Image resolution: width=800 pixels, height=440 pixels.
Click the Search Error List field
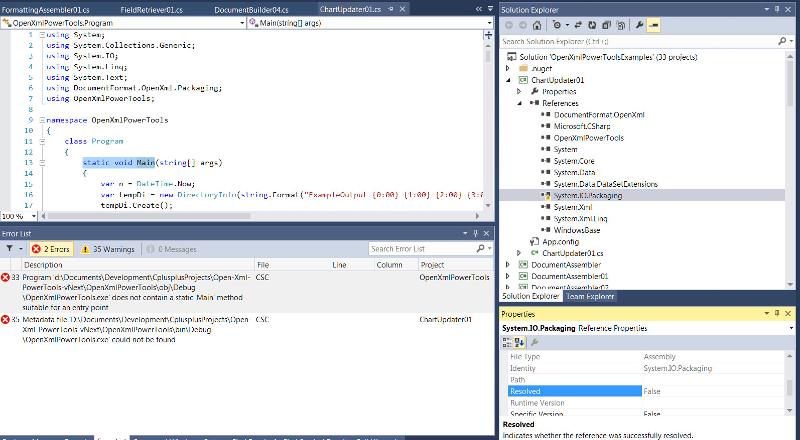[412, 248]
